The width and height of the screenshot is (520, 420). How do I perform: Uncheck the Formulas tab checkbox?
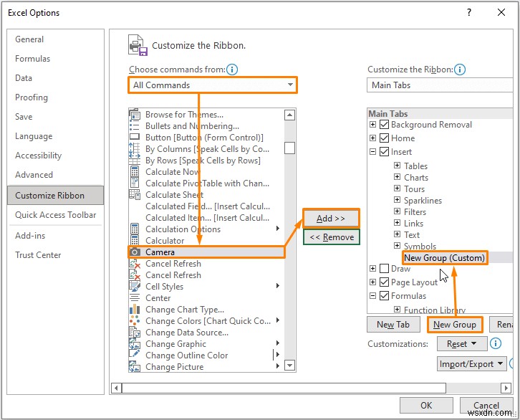384,295
